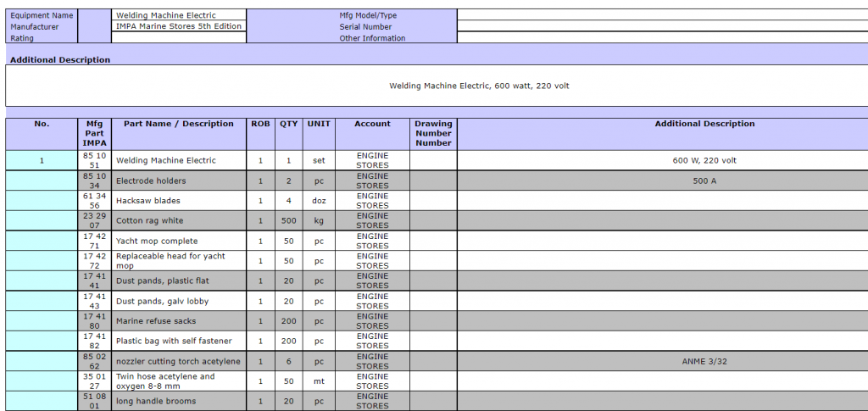868x411 pixels.
Task: Select the Electrode holders row name
Action: pos(151,181)
